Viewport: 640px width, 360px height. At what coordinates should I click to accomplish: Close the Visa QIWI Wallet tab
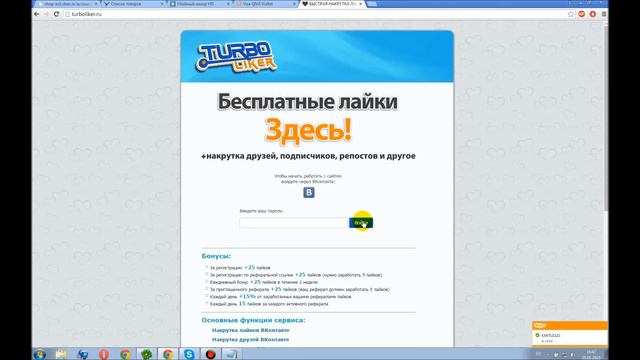295,4
